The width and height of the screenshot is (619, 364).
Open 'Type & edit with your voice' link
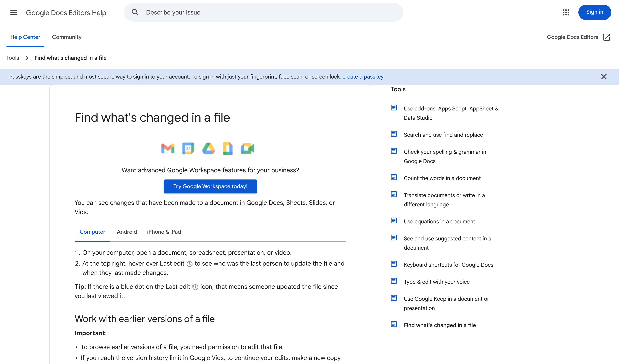click(437, 282)
